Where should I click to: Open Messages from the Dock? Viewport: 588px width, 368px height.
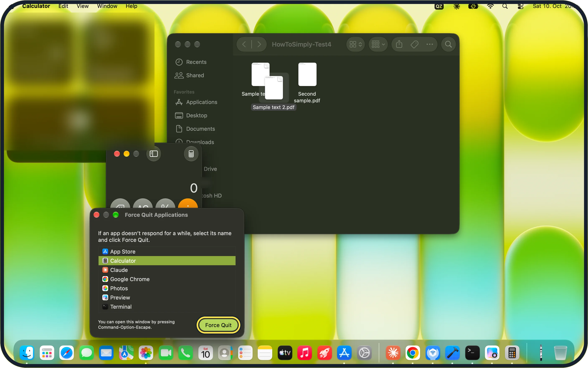click(x=86, y=353)
